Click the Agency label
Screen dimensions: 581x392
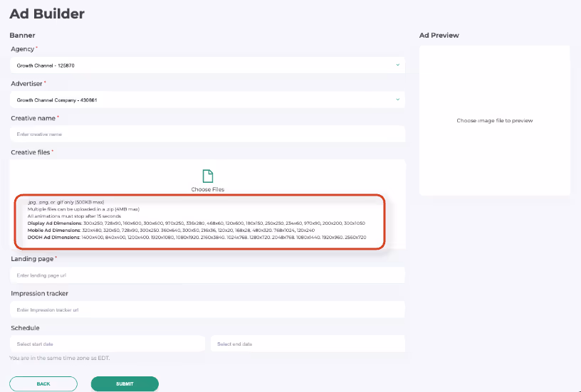click(22, 49)
